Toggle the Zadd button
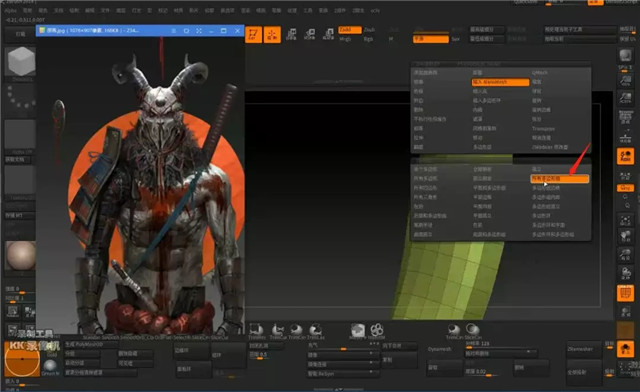 pos(350,30)
